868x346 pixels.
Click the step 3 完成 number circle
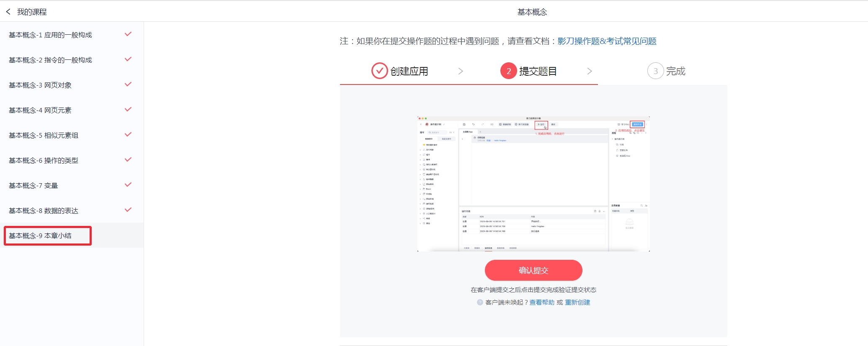(x=655, y=71)
